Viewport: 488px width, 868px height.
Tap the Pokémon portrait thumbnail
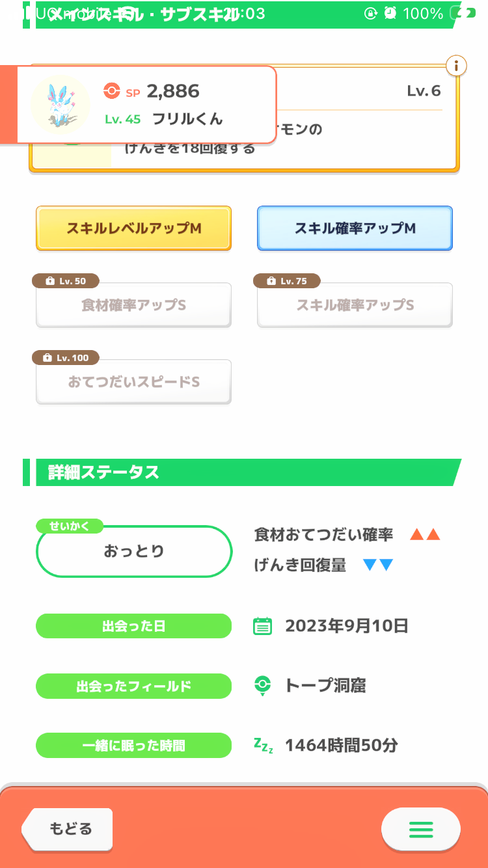click(x=61, y=104)
